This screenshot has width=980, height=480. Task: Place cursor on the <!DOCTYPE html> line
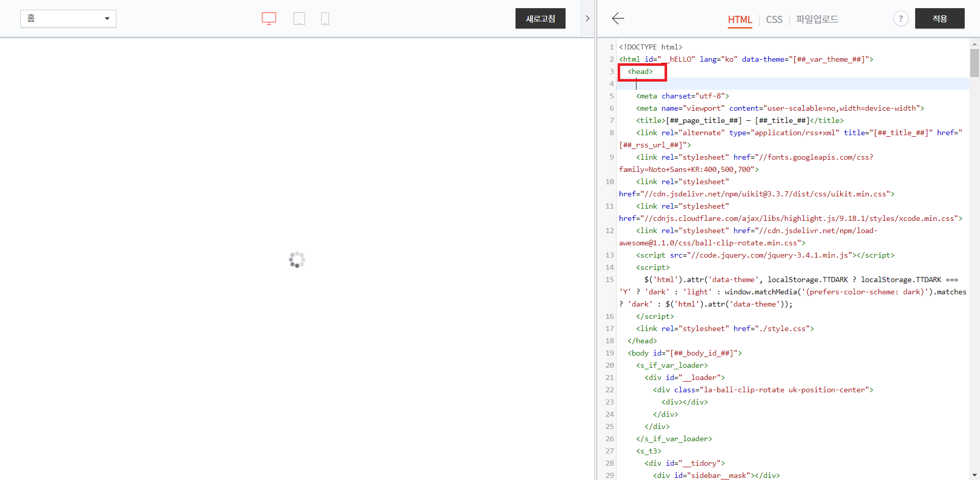click(x=651, y=47)
